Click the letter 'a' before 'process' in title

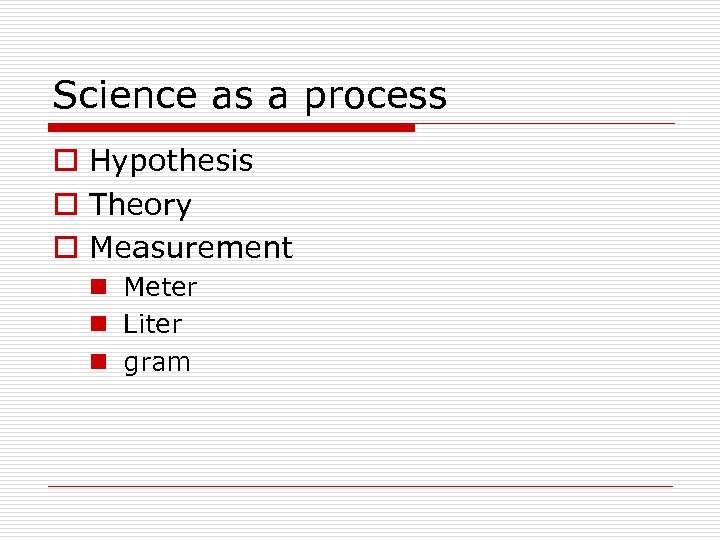tap(278, 97)
